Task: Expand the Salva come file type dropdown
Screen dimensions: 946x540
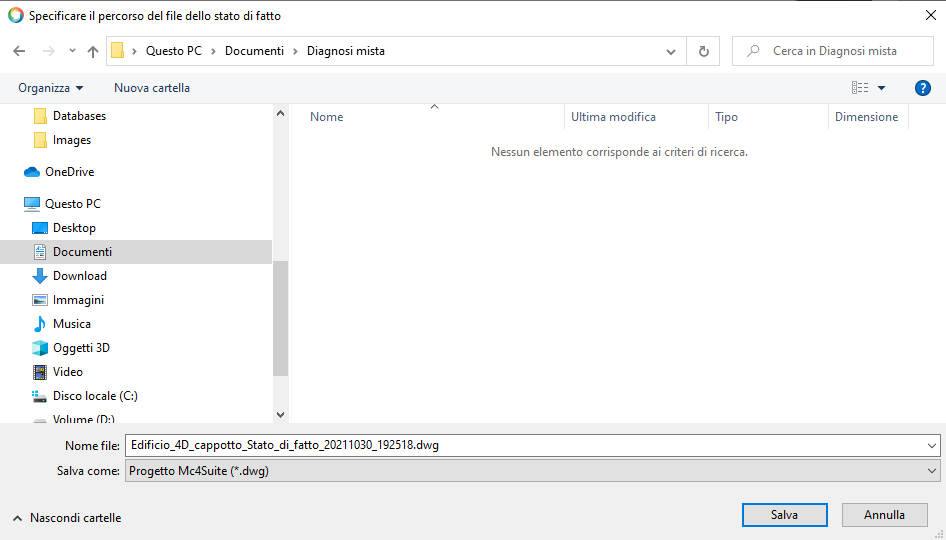Action: [932, 471]
